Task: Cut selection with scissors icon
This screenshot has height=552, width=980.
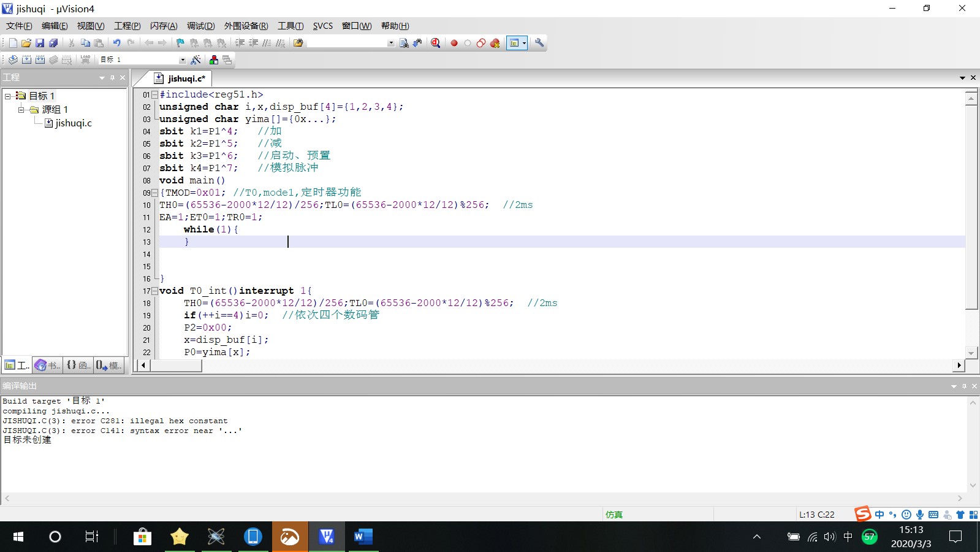Action: 72,43
